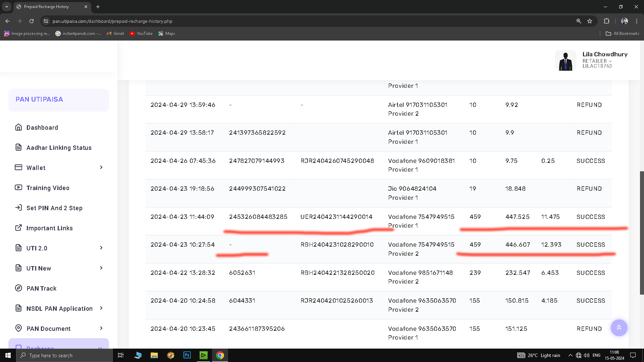The width and height of the screenshot is (644, 362).
Task: Click the browser address bar
Action: [x=302, y=21]
